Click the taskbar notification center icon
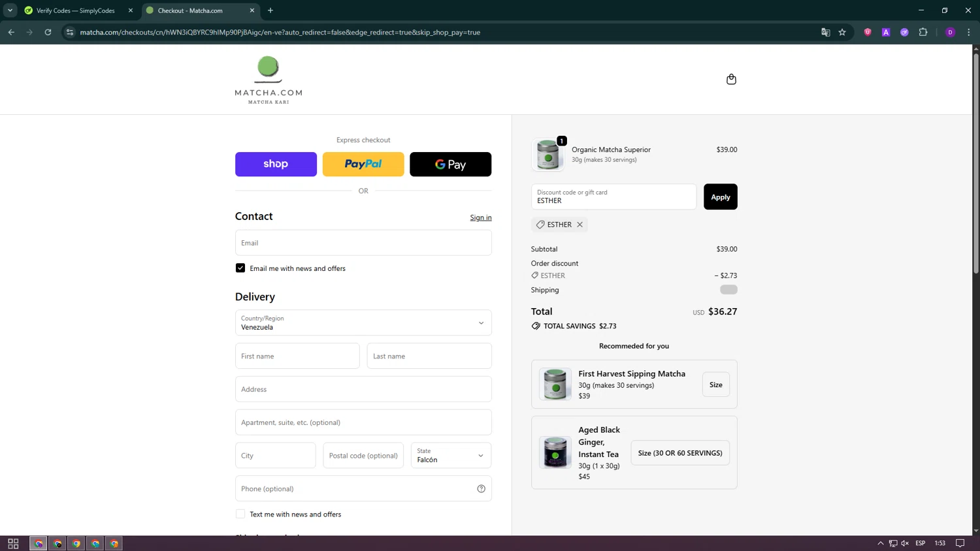The width and height of the screenshot is (980, 551). 960,543
